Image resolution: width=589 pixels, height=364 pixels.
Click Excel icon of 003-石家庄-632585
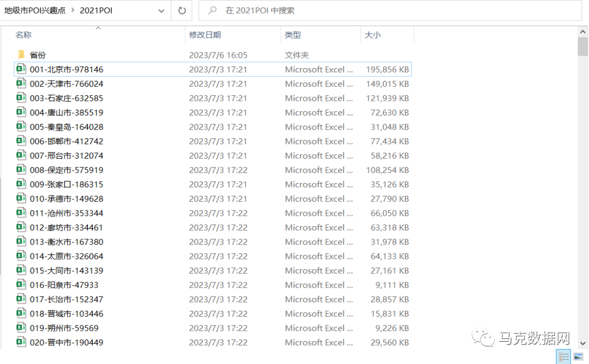21,98
